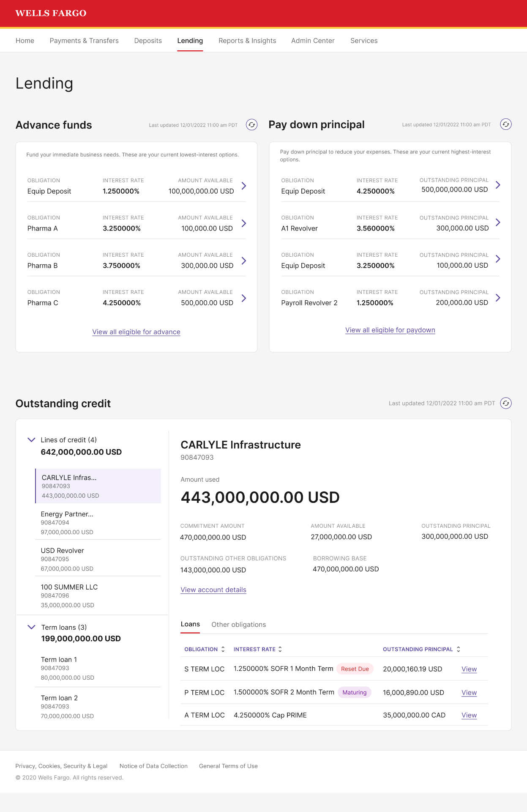Open the Services menu
This screenshot has height=812, width=527.
(x=364, y=41)
